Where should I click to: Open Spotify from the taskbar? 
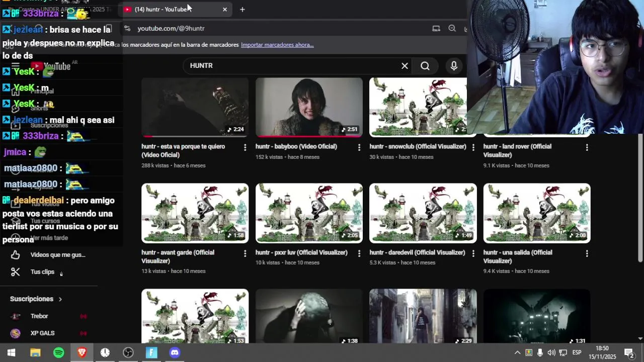(x=59, y=353)
